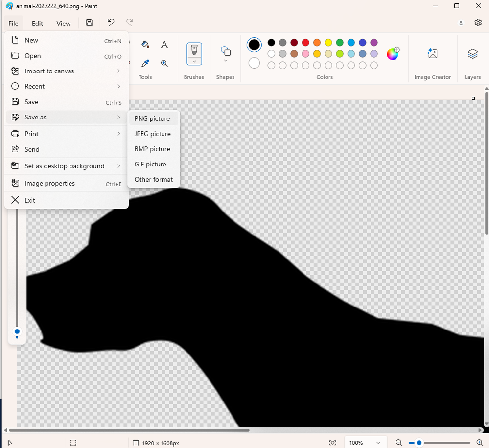Open the Layers panel
The image size is (489, 448).
point(472,54)
